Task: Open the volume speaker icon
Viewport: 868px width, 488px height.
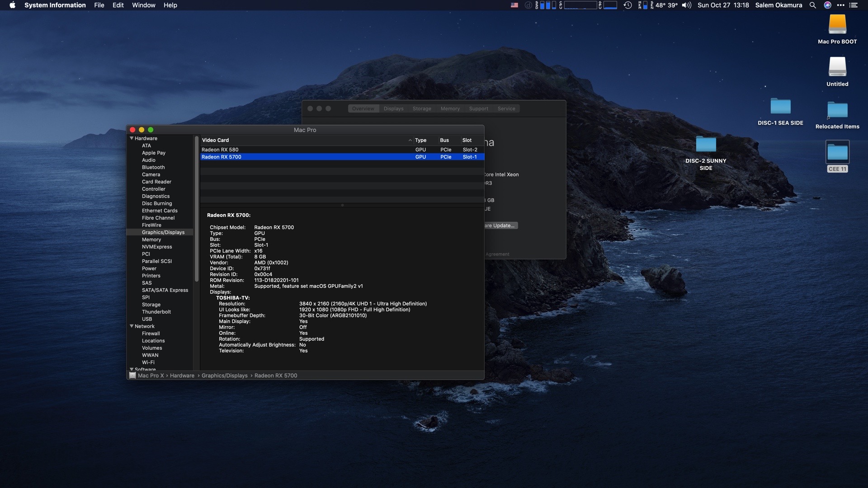Action: (x=687, y=5)
